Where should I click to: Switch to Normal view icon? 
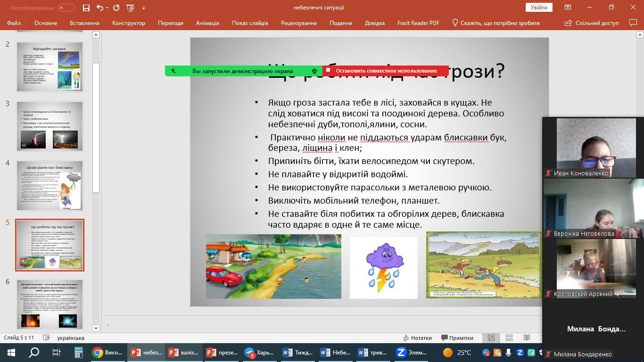[491, 337]
